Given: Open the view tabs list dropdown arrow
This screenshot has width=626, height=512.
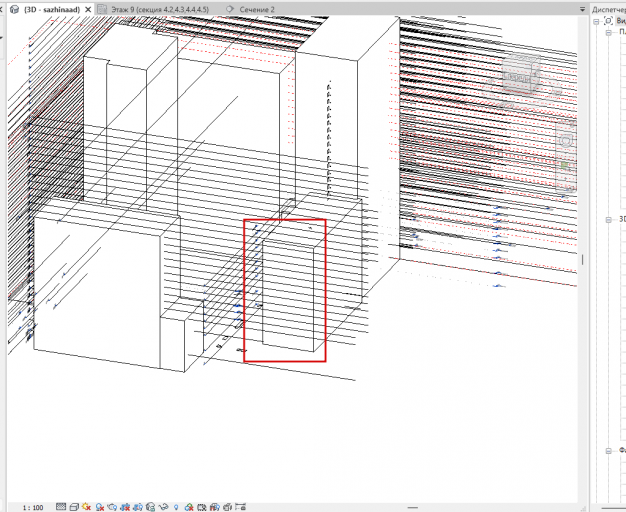Looking at the screenshot, I should click(582, 9).
